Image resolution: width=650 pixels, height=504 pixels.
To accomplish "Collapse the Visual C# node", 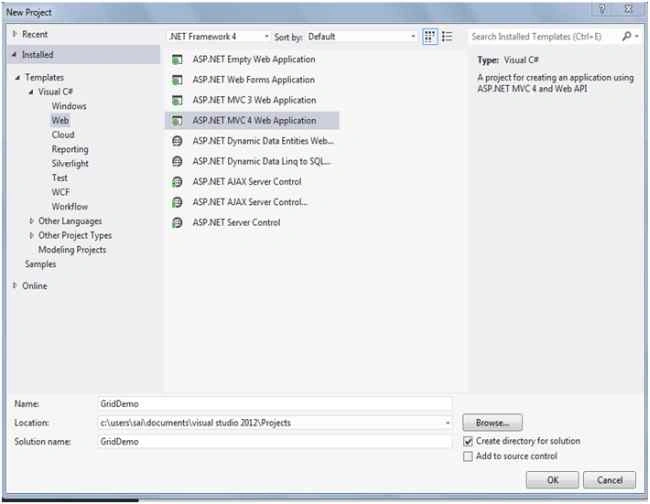I will [31, 92].
